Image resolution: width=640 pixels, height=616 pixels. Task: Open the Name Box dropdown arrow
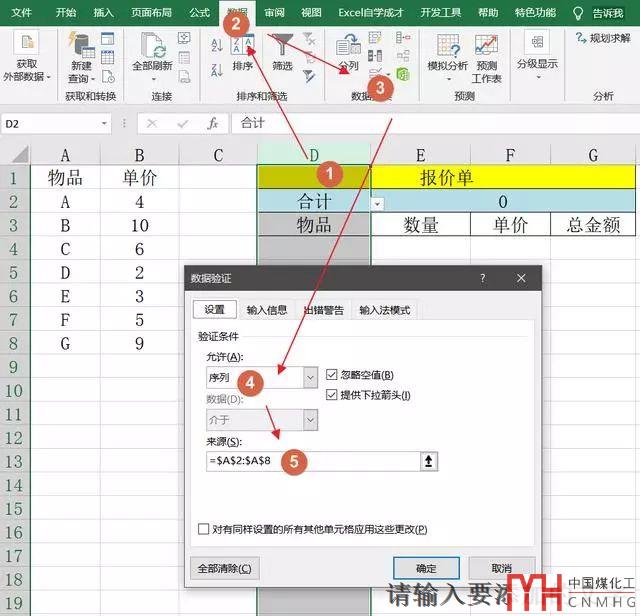pos(104,123)
